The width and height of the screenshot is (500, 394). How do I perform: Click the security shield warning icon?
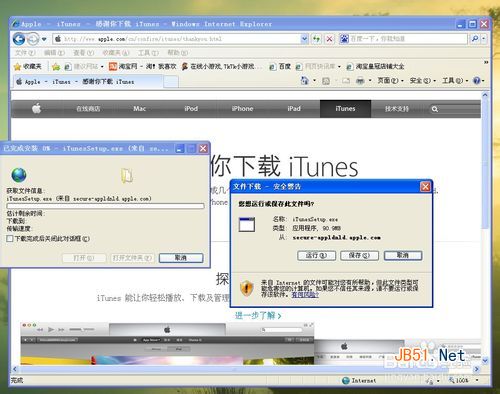247,288
